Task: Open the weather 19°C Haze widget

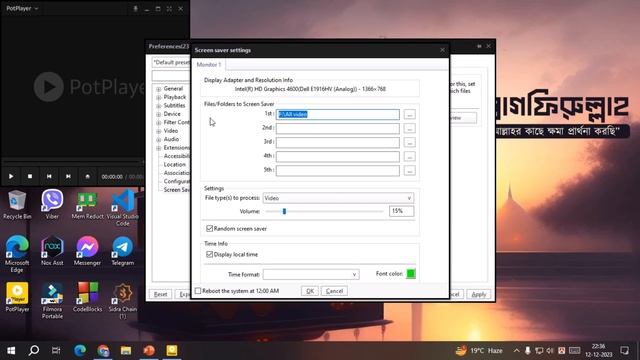Action: 479,351
